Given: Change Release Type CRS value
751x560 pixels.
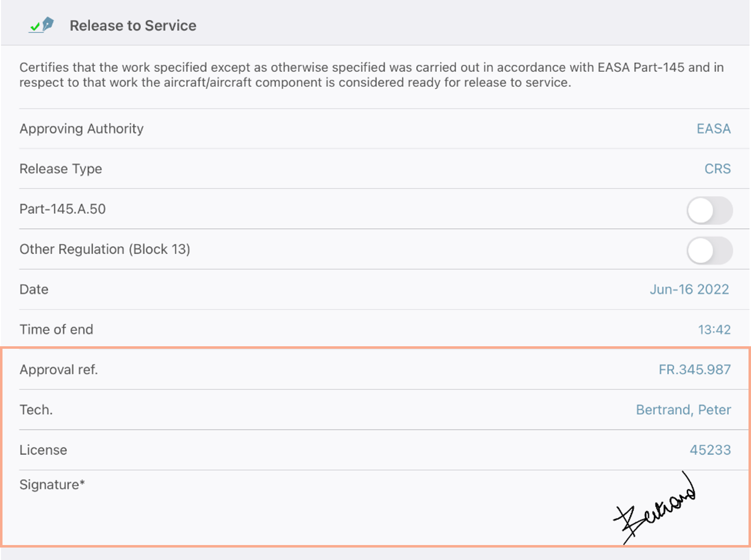Looking at the screenshot, I should tap(717, 169).
